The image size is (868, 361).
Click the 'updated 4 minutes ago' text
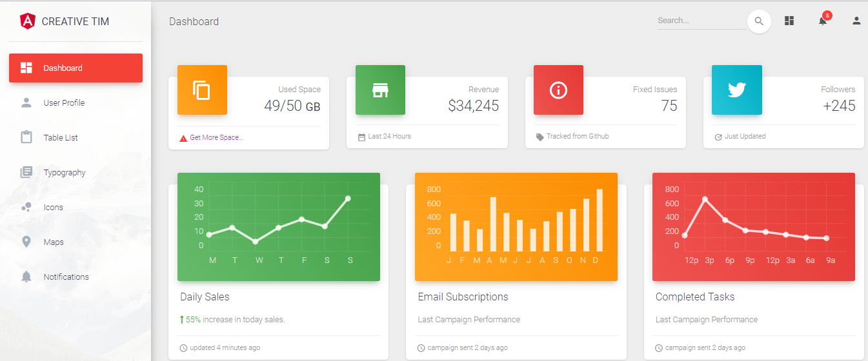[225, 348]
